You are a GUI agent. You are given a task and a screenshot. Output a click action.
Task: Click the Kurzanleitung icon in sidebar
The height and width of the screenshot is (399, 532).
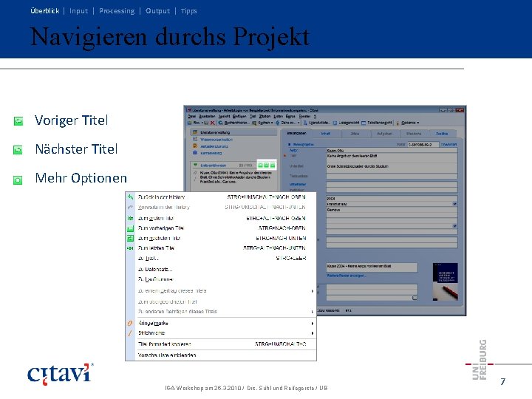195,153
